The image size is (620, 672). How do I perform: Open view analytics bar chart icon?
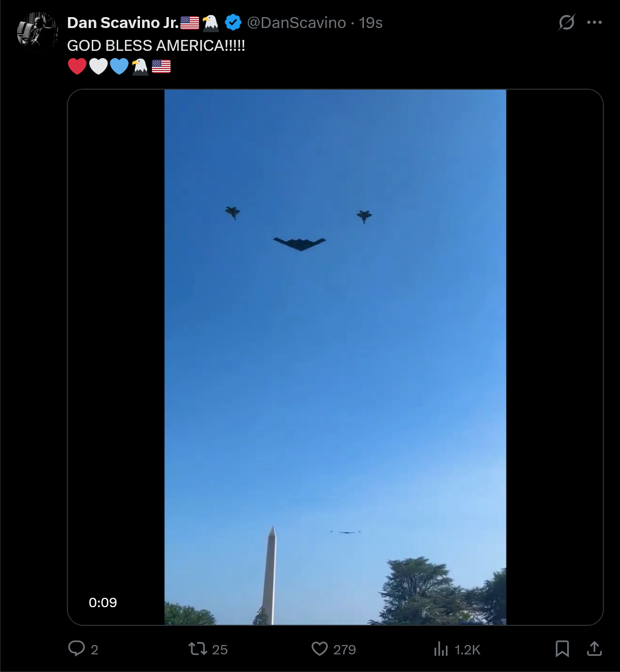[x=441, y=649]
